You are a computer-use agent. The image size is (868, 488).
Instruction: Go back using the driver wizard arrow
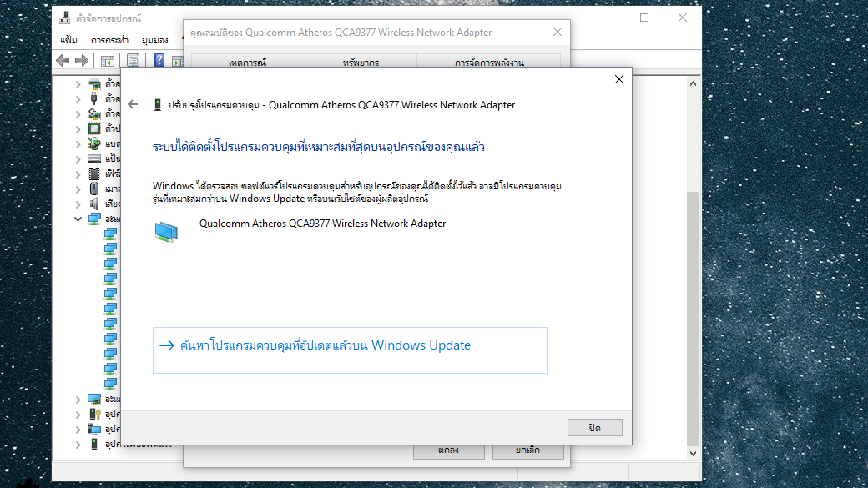(x=133, y=104)
